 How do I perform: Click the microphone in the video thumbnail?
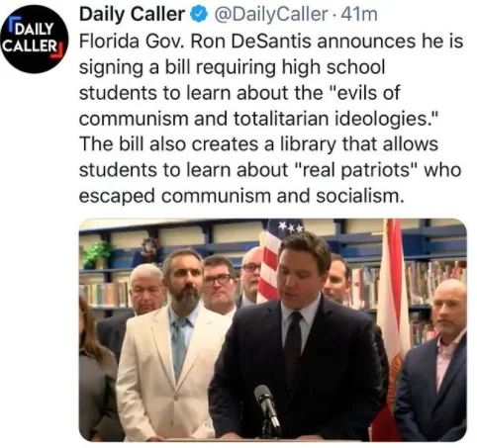[x=267, y=408]
